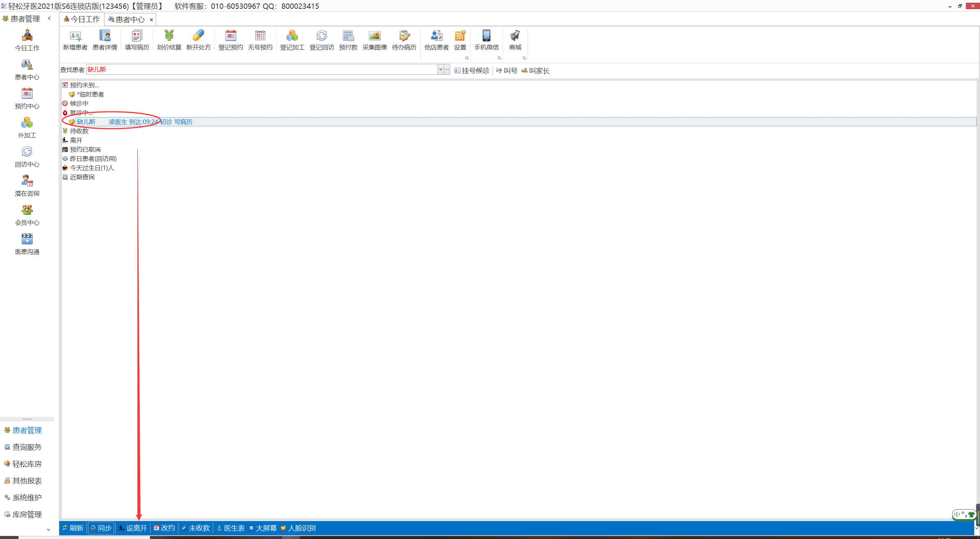This screenshot has height=539, width=980.
Task: Open 回访中心 in sidebar
Action: click(27, 157)
